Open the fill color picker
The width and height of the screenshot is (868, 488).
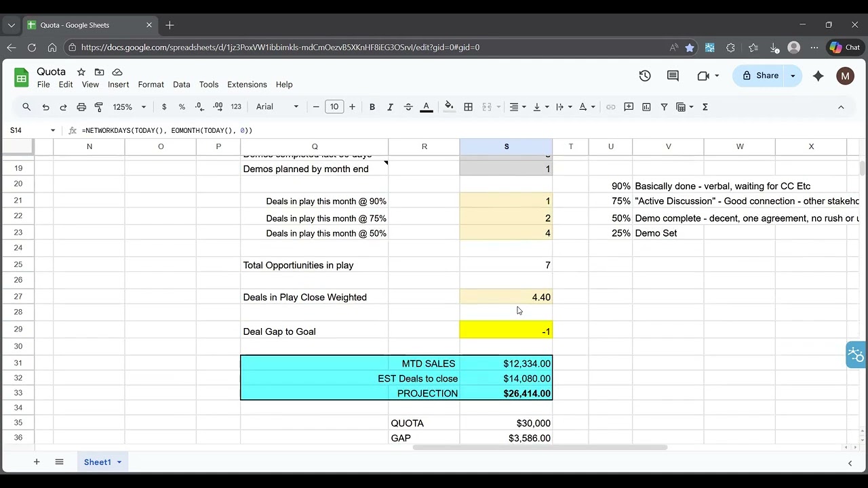pyautogui.click(x=449, y=107)
